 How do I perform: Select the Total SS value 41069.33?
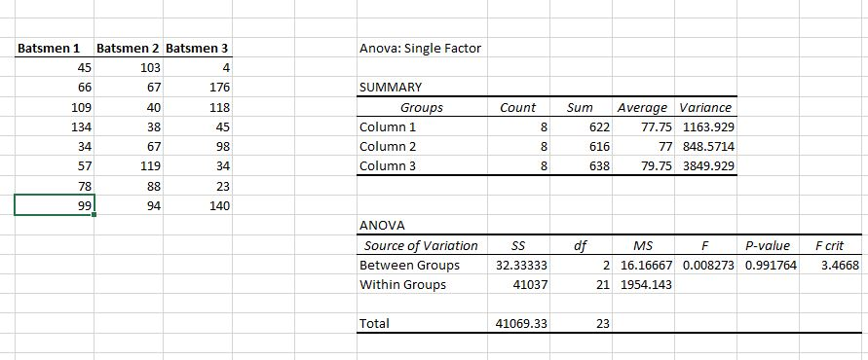[x=518, y=323]
